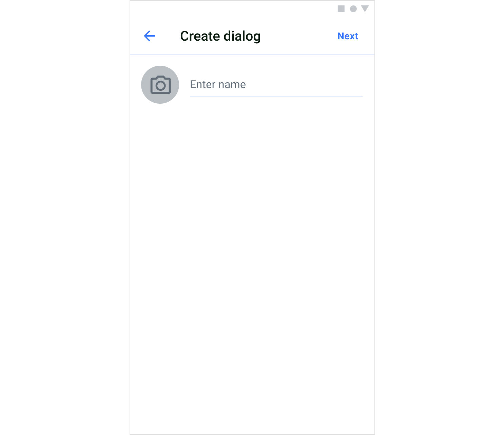
Task: Return to previous screen via back arrow
Action: click(x=149, y=36)
